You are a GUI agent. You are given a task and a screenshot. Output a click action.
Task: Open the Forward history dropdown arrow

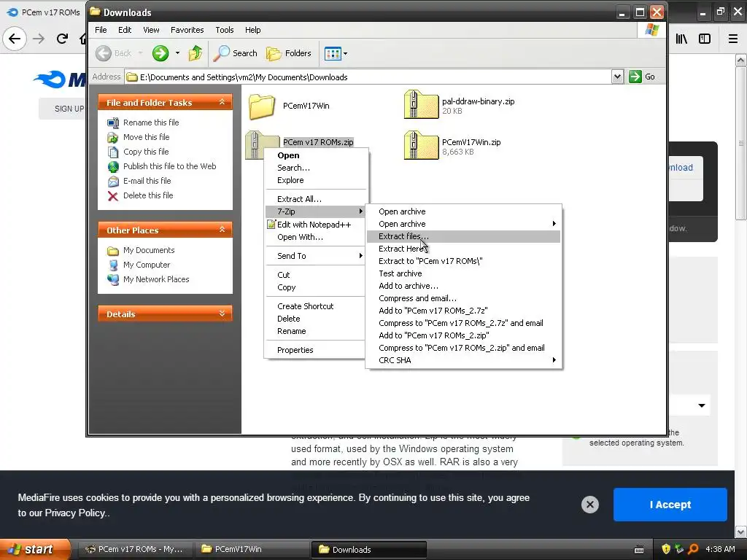[177, 53]
